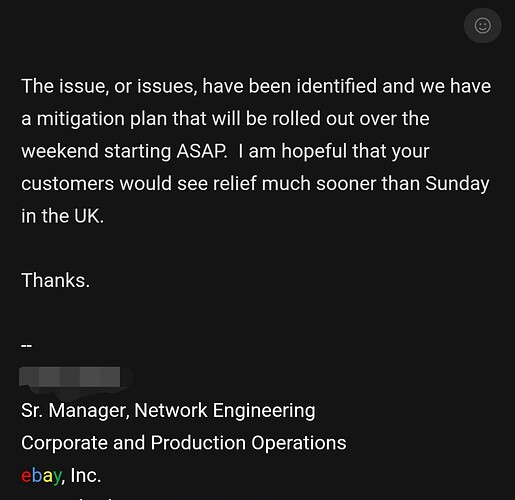Click the "Sr. Manager, Network Engineering" title

(x=168, y=410)
